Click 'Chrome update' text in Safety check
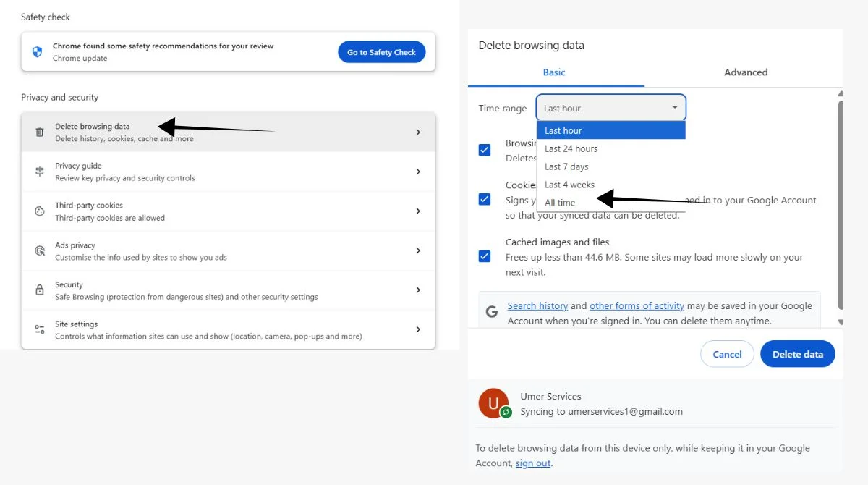 tap(80, 59)
